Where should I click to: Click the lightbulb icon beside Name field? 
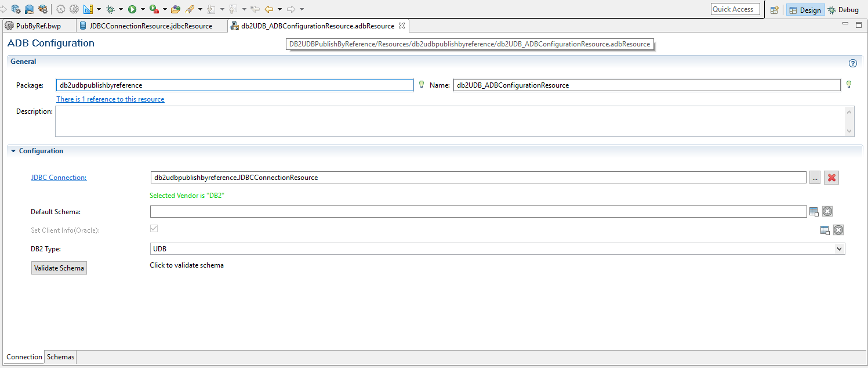coord(849,85)
